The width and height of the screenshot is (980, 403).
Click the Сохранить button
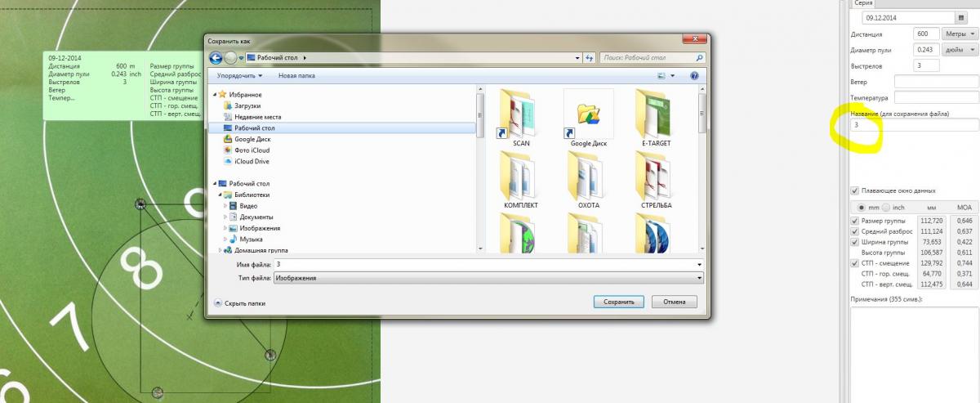[619, 302]
